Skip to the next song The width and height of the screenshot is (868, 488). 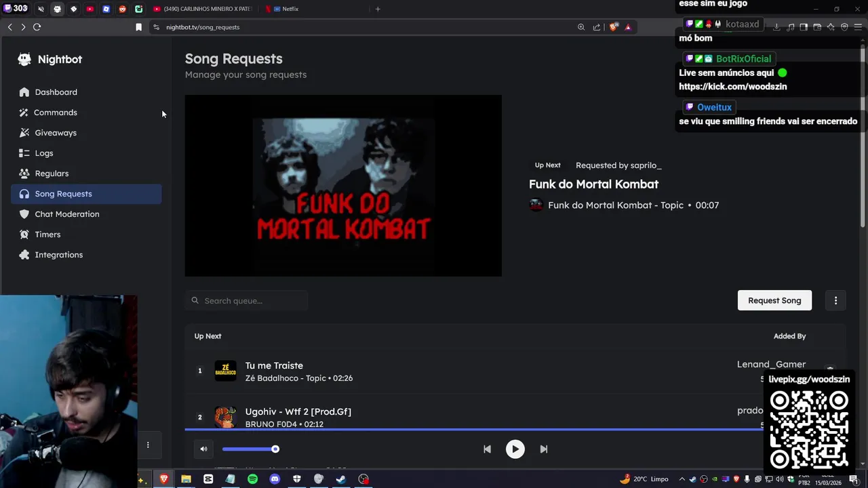[543, 449]
